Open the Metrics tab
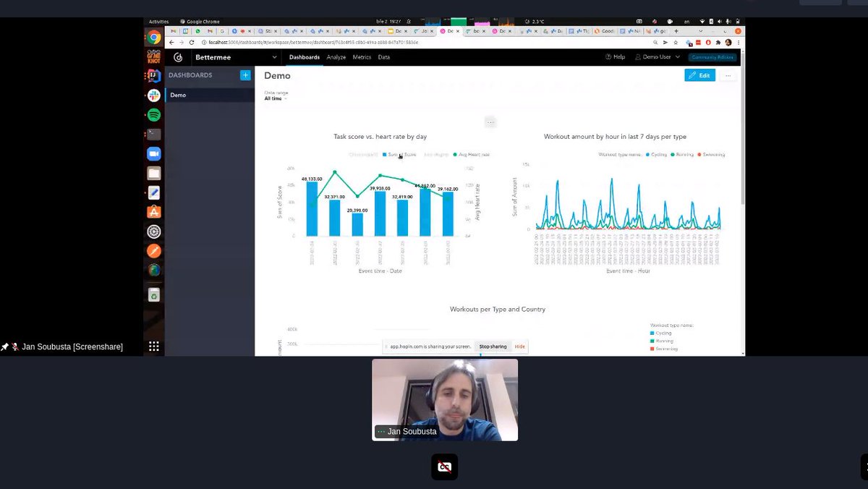Image resolution: width=868 pixels, height=489 pixels. coord(362,57)
